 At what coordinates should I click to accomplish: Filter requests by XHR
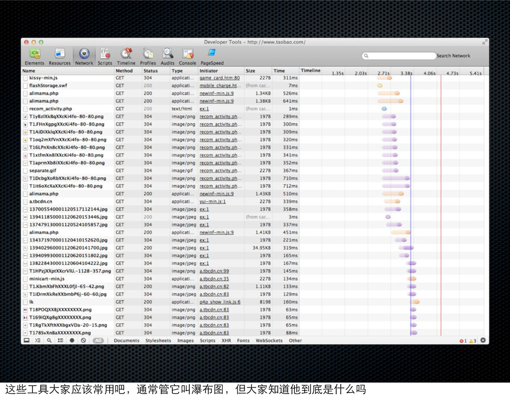point(226,341)
